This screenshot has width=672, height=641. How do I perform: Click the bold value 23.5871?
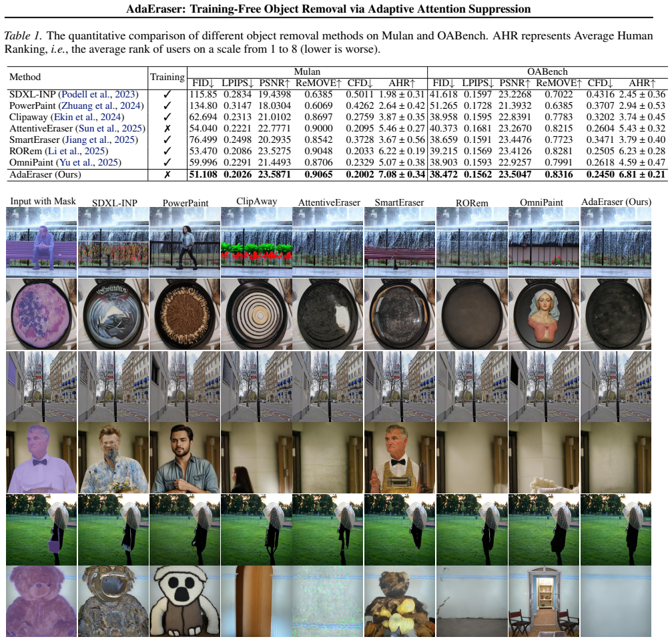point(274,174)
